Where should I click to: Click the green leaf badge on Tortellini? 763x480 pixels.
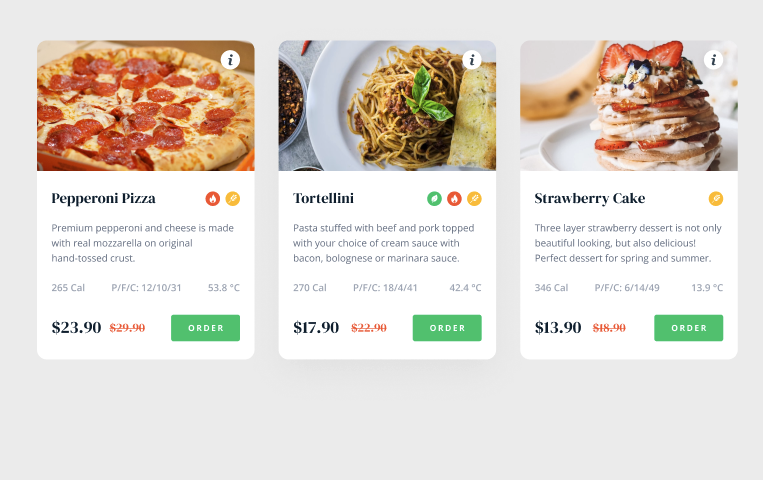[434, 198]
